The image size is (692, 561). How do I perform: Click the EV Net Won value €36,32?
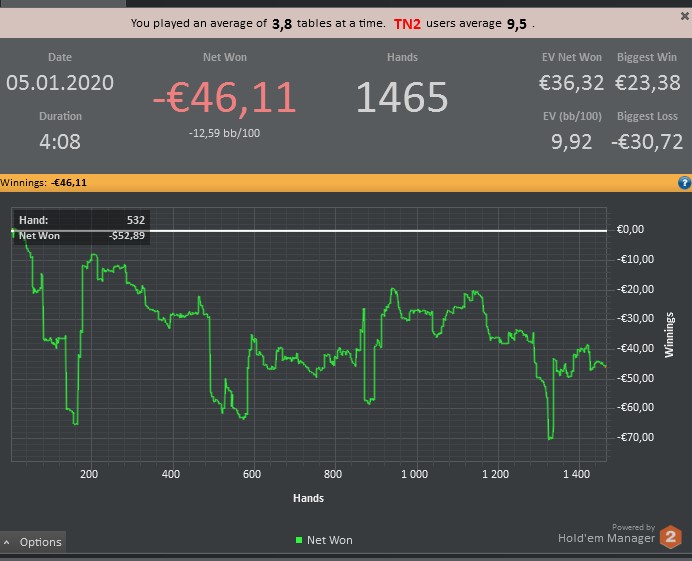coord(572,83)
